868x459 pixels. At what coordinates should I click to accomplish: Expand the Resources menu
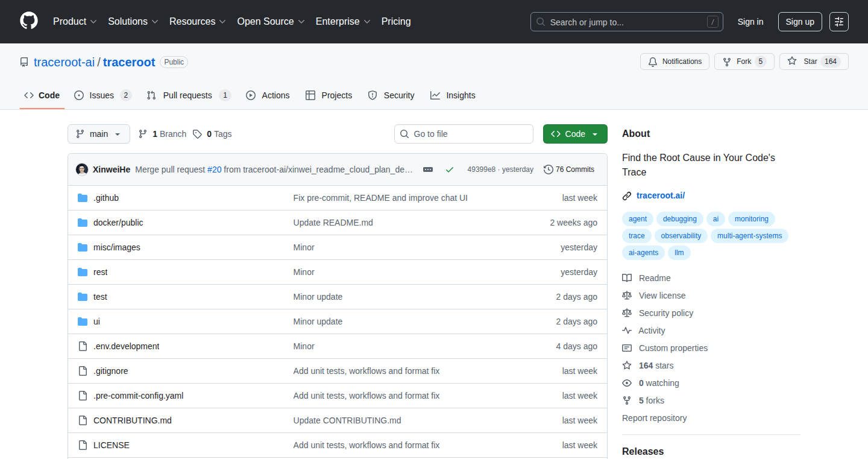[x=198, y=21]
